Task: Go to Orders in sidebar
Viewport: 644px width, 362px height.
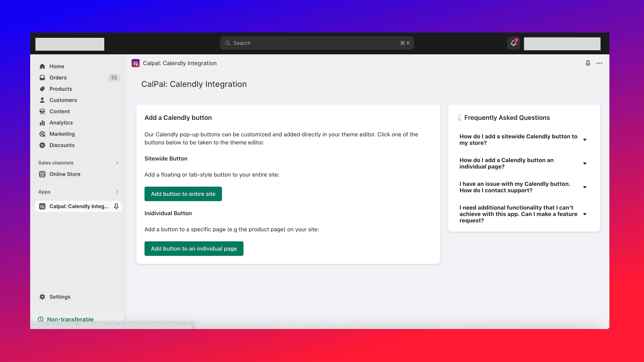Action: [x=58, y=78]
